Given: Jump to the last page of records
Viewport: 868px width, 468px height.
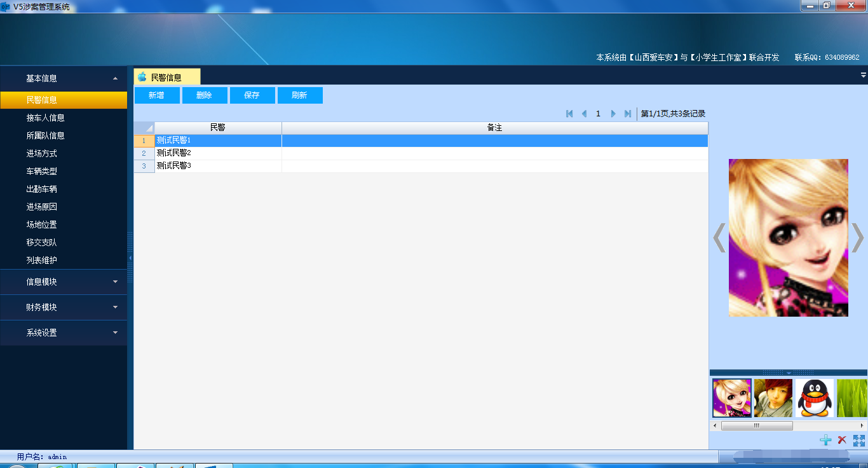Looking at the screenshot, I should coord(628,114).
